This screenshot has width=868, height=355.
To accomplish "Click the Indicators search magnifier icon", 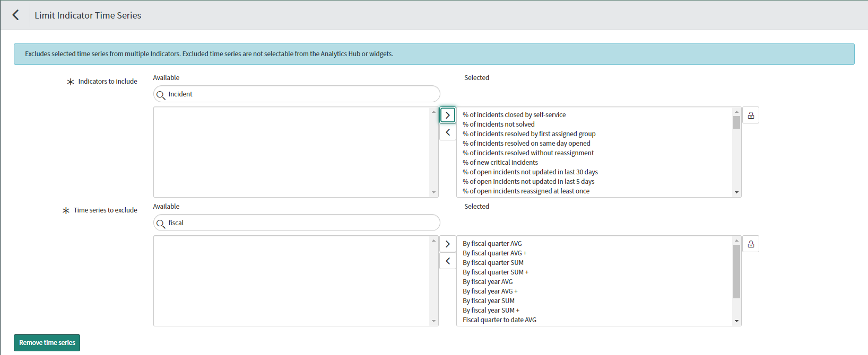I will click(161, 95).
